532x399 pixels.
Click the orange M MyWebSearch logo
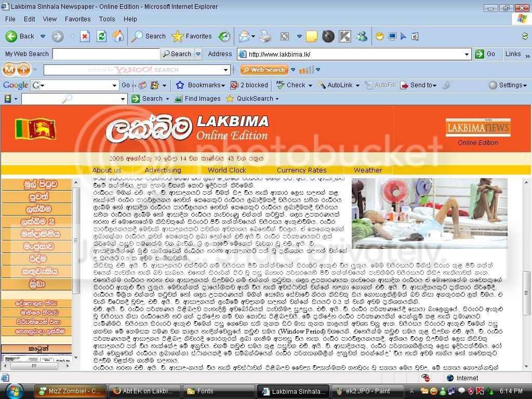pos(9,70)
